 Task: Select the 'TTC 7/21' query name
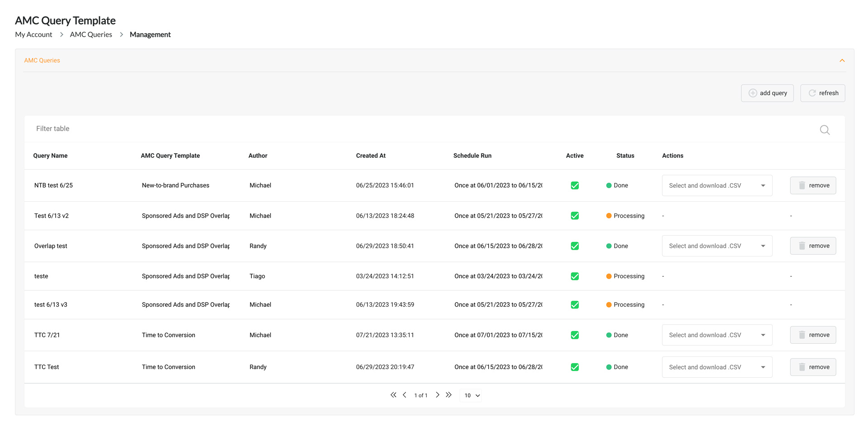pyautogui.click(x=47, y=335)
